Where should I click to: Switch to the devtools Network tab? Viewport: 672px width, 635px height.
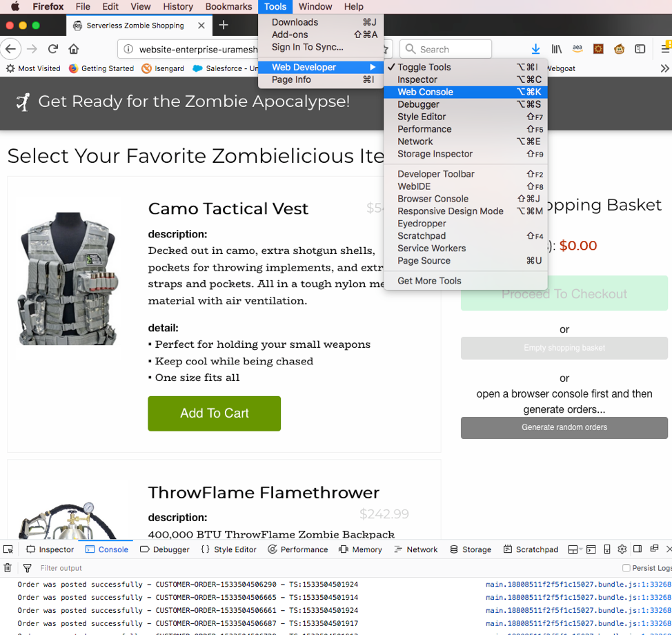(416, 549)
